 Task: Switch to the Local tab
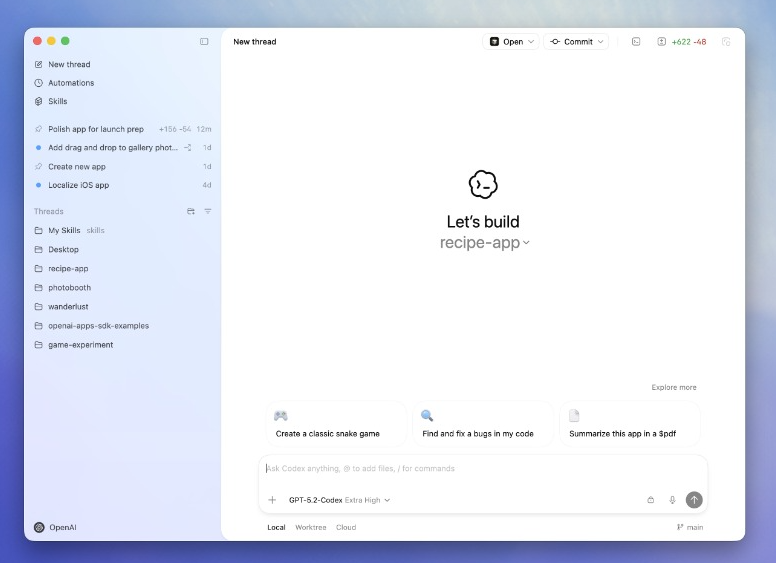pyautogui.click(x=276, y=527)
